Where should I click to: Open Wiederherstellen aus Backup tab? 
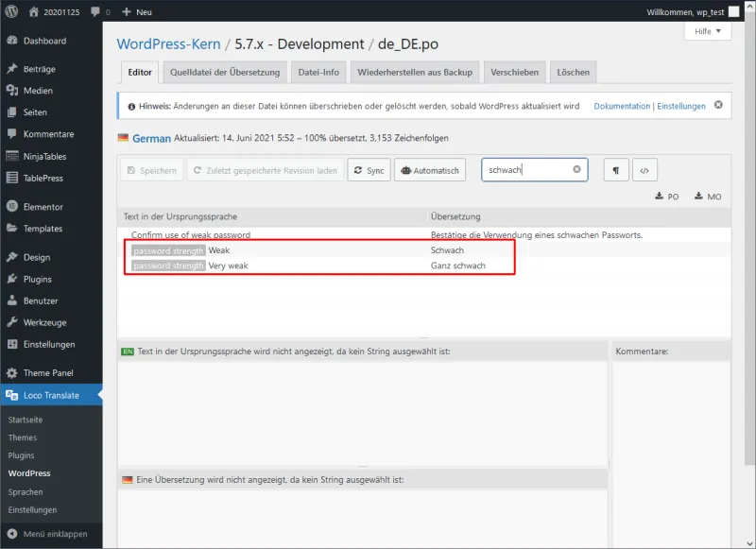click(415, 73)
